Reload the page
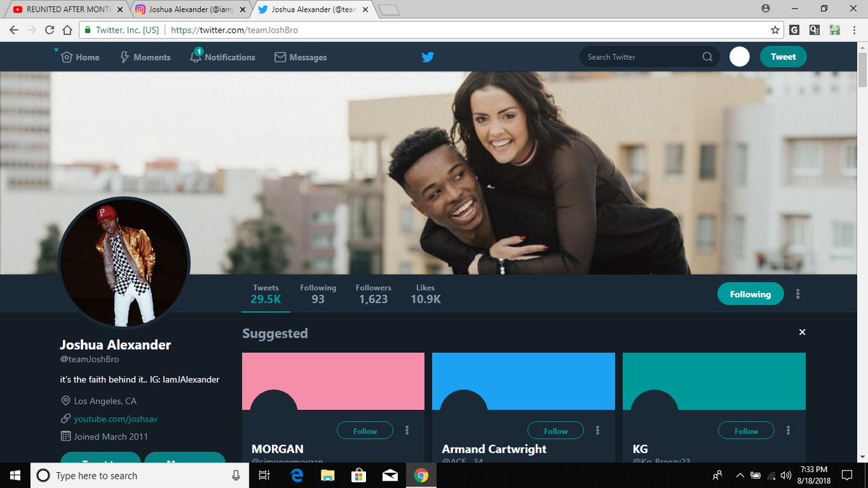The width and height of the screenshot is (868, 488). coord(50,30)
